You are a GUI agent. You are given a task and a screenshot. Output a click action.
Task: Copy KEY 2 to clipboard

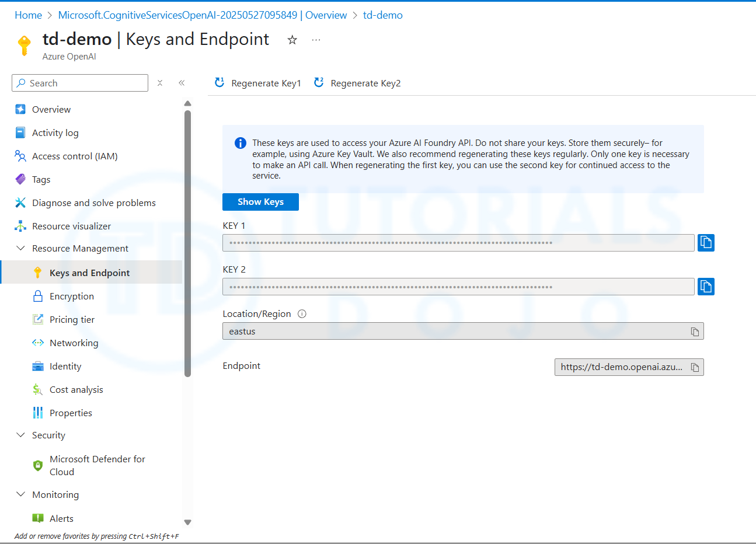point(706,287)
